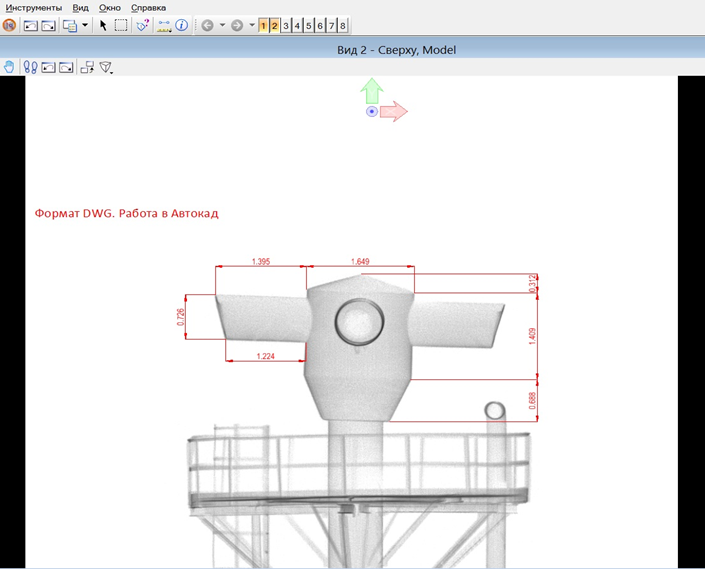
Task: Open the Вид menu
Action: pos(81,7)
